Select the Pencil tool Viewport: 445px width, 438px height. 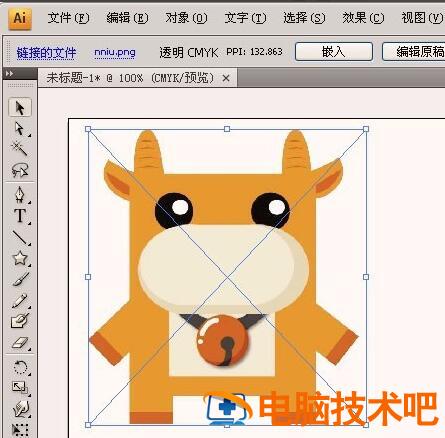click(20, 300)
